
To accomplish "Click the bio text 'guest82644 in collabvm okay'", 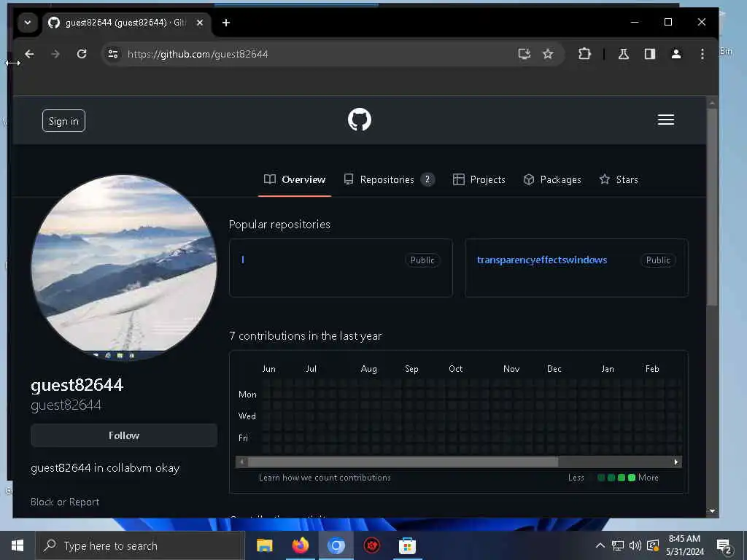I will [105, 468].
